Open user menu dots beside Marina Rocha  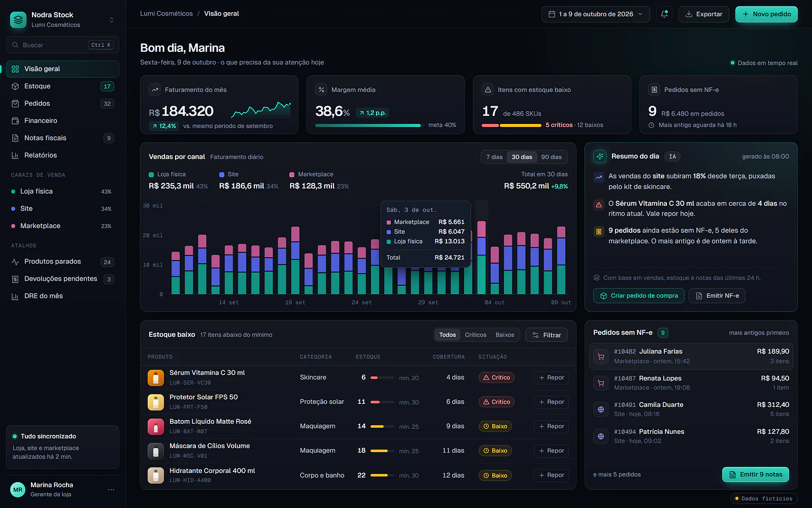[x=111, y=490]
